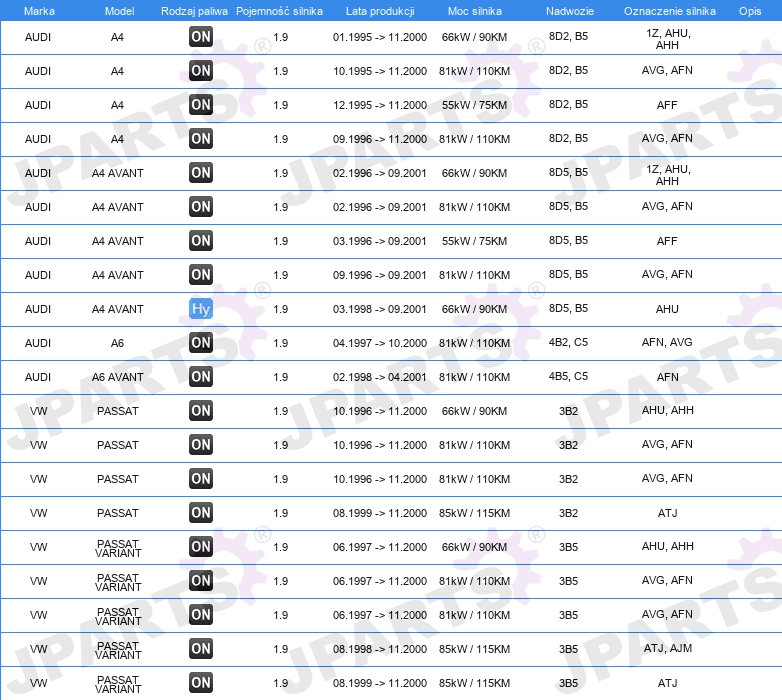
Task: Click 'AUDI' brand in the A6 AVANT row
Action: click(x=38, y=377)
